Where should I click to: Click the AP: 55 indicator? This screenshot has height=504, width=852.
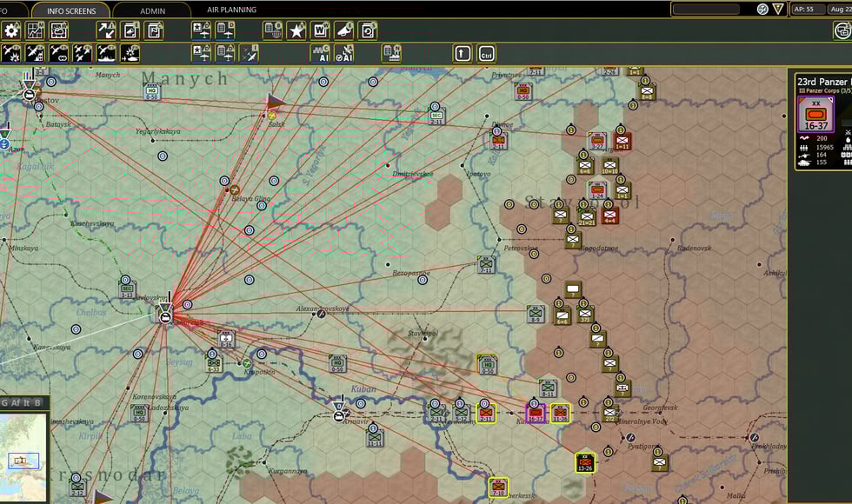point(807,10)
